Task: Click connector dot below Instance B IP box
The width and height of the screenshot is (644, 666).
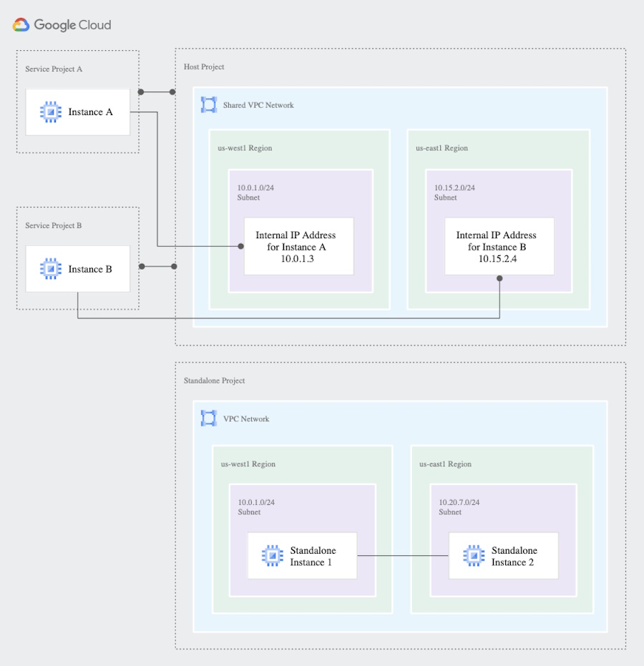Action: pyautogui.click(x=499, y=278)
